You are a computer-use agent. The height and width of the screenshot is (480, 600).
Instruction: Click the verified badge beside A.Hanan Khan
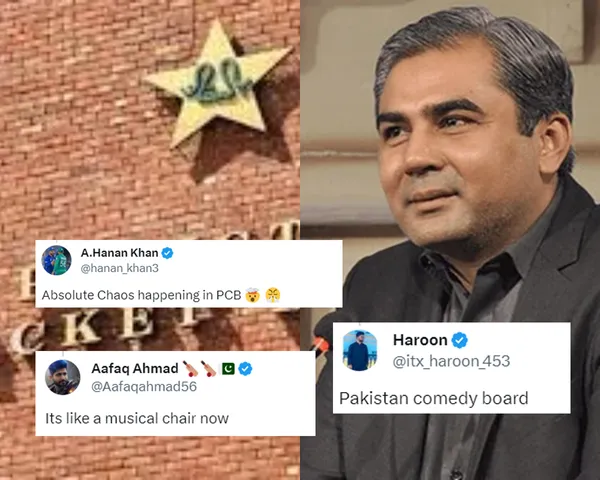167,253
